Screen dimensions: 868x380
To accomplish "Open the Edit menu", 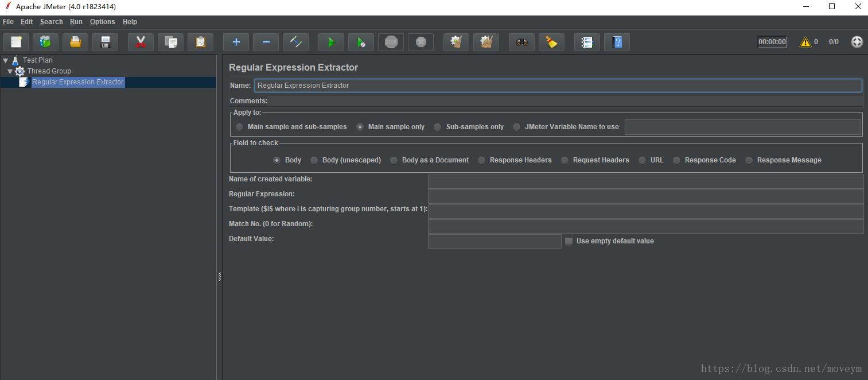I will [x=27, y=22].
